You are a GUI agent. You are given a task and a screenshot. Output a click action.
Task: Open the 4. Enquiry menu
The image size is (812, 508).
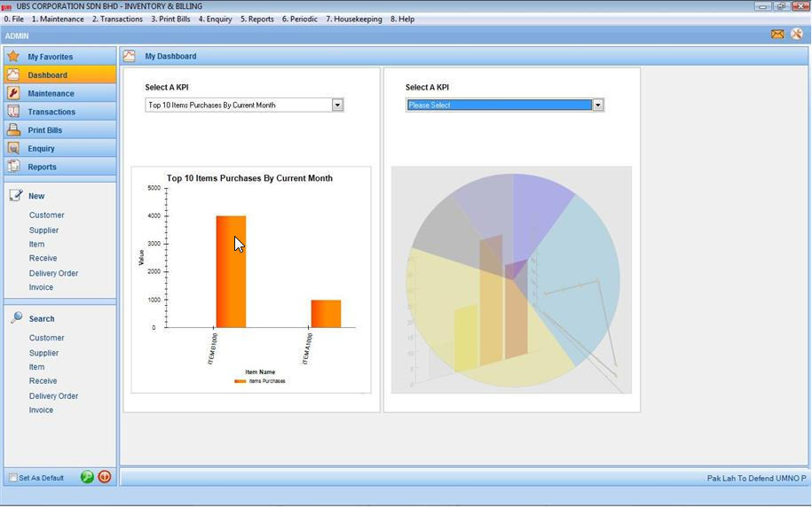[216, 20]
